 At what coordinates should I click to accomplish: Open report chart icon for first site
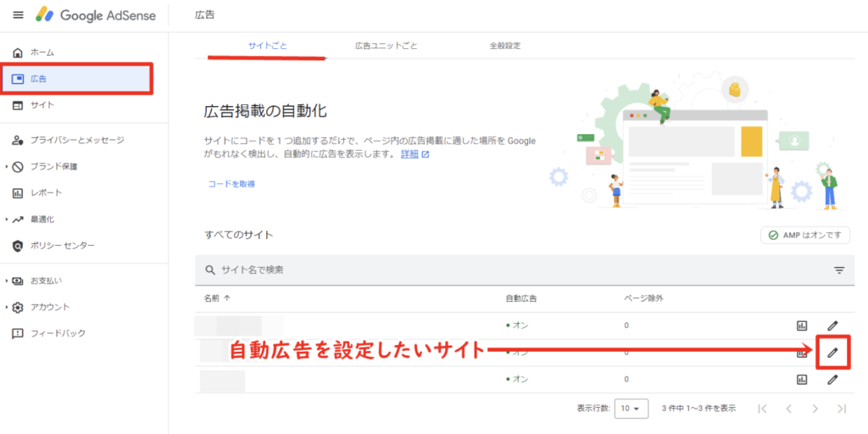[x=801, y=325]
